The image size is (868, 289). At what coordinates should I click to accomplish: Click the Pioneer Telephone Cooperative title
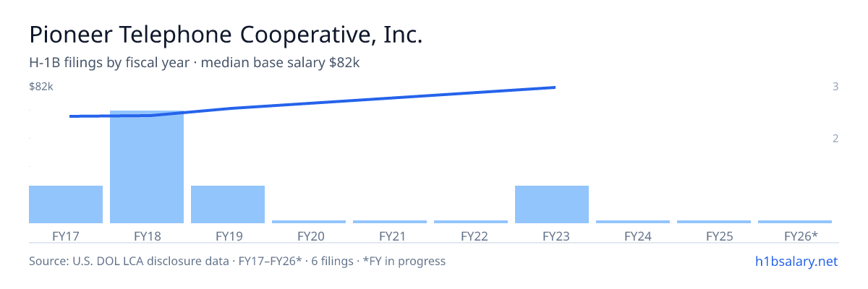coord(226,35)
